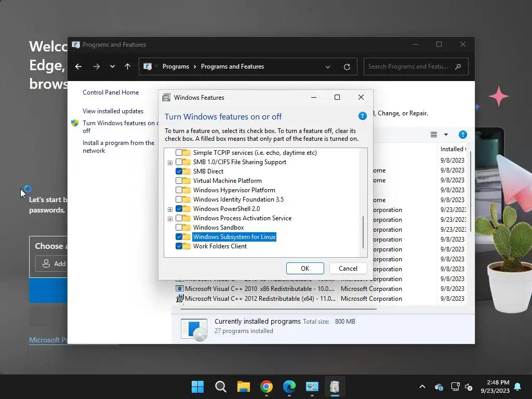Open the network status tray icon
The width and height of the screenshot is (532, 399).
[x=455, y=387]
